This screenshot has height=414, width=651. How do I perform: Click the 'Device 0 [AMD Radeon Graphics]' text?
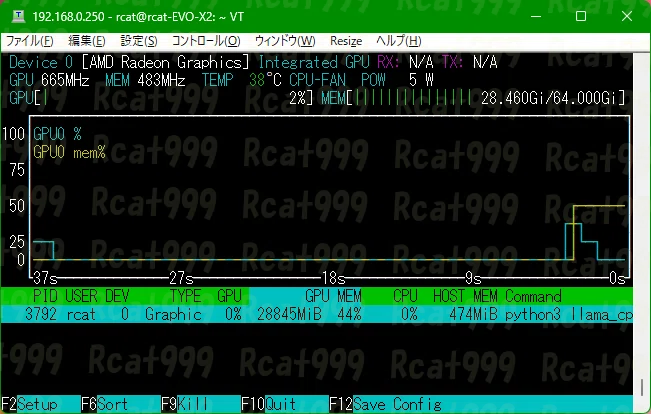[x=129, y=62]
